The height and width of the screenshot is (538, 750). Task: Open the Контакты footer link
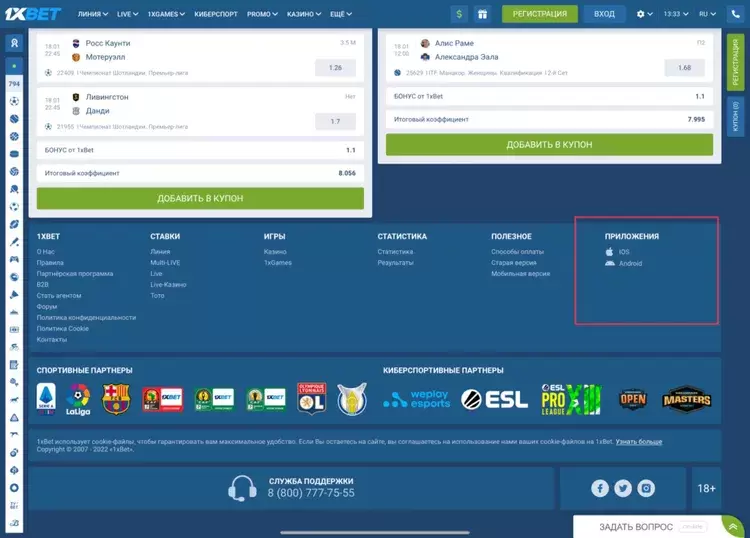tap(52, 340)
